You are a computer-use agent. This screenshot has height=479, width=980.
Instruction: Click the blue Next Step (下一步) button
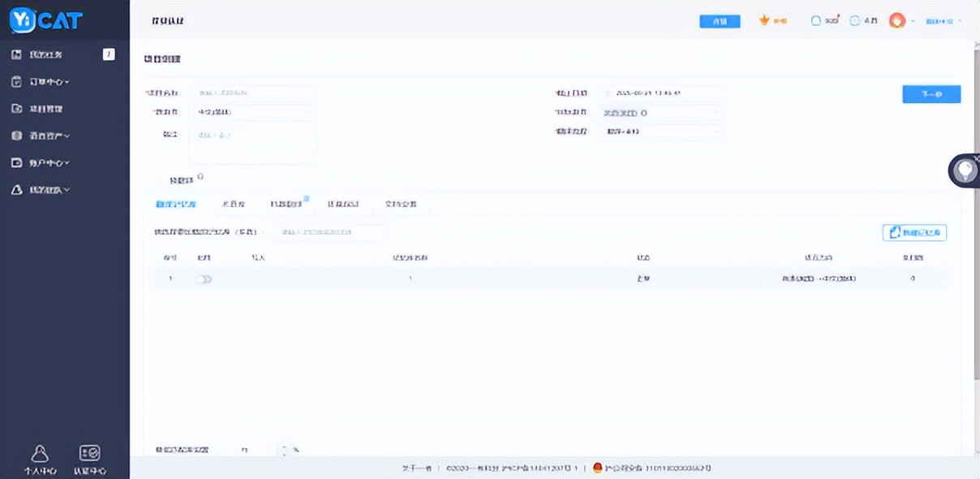pyautogui.click(x=931, y=94)
